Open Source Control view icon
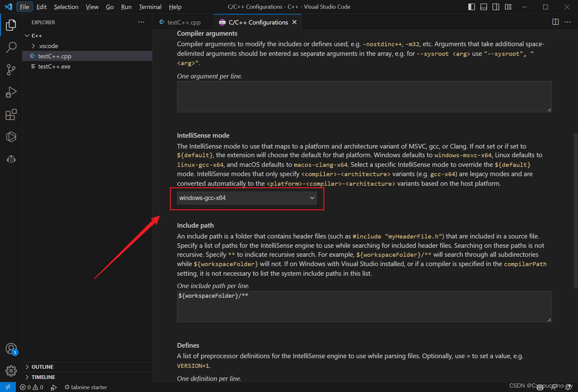This screenshot has width=578, height=392. pyautogui.click(x=11, y=70)
